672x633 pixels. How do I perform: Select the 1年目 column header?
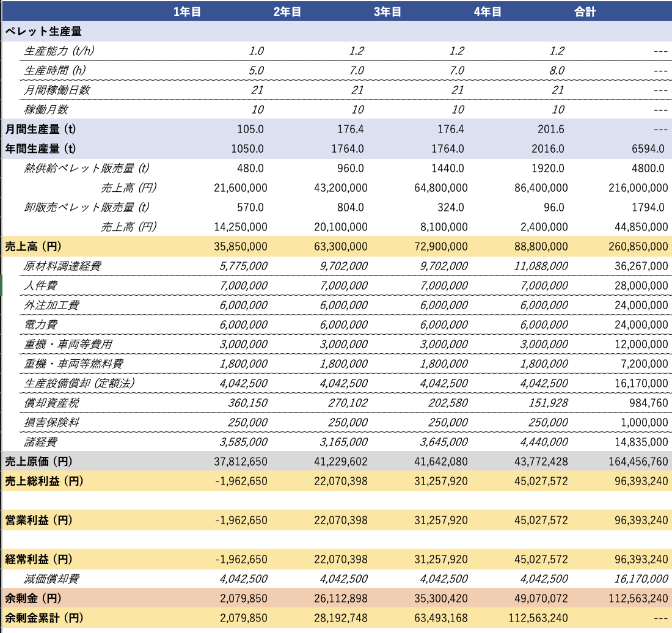click(187, 12)
